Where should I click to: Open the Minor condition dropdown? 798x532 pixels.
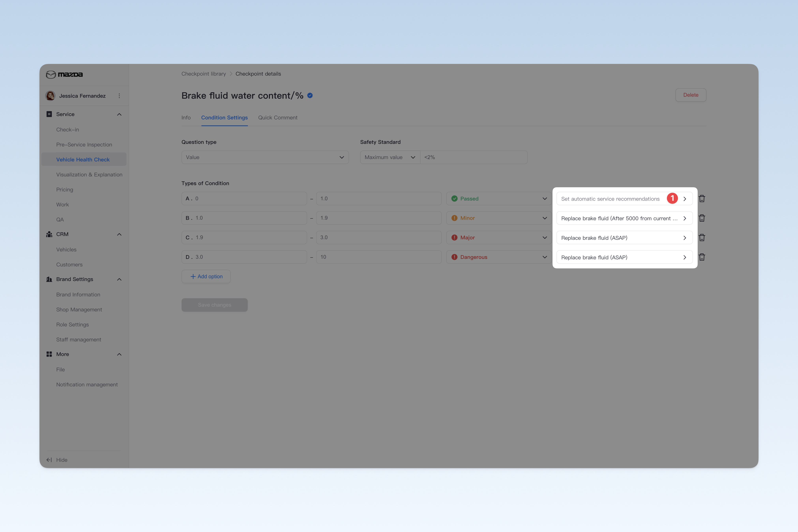click(x=499, y=218)
